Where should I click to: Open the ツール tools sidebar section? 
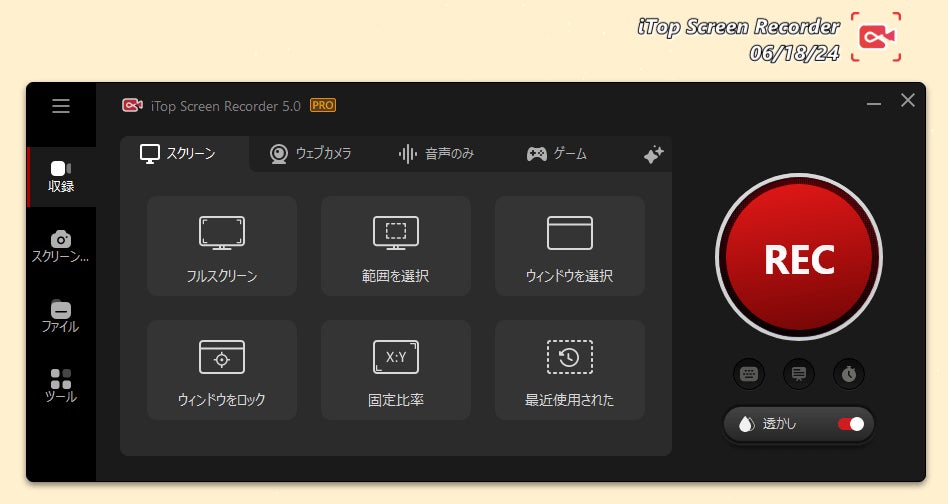tap(61, 386)
